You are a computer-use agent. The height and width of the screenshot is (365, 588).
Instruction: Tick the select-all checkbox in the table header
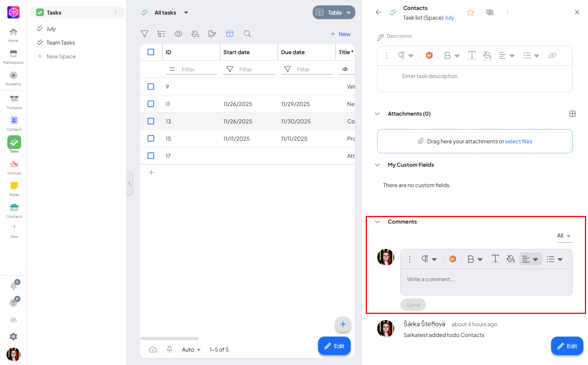point(151,52)
